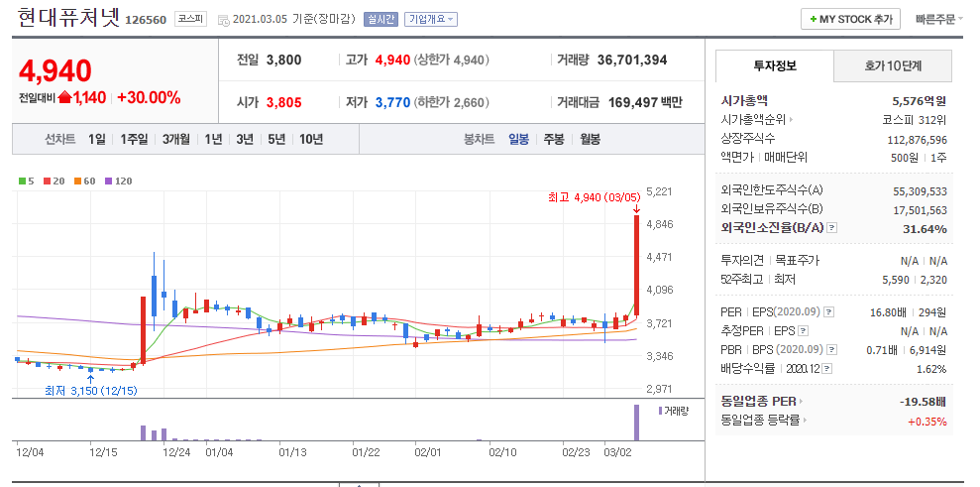The height and width of the screenshot is (487, 980).
Task: Open the 시가총액순위 link
Action: [x=753, y=120]
